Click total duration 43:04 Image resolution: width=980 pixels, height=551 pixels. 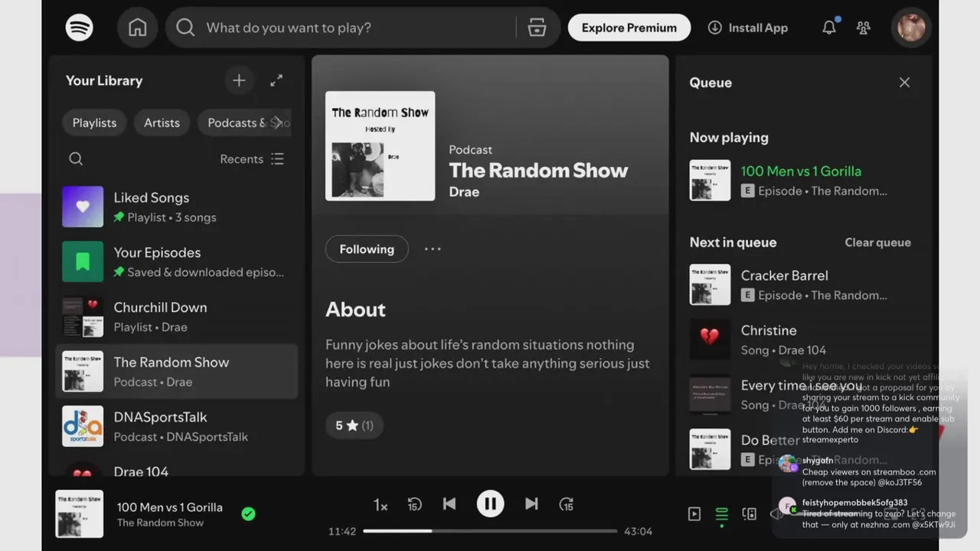point(638,531)
